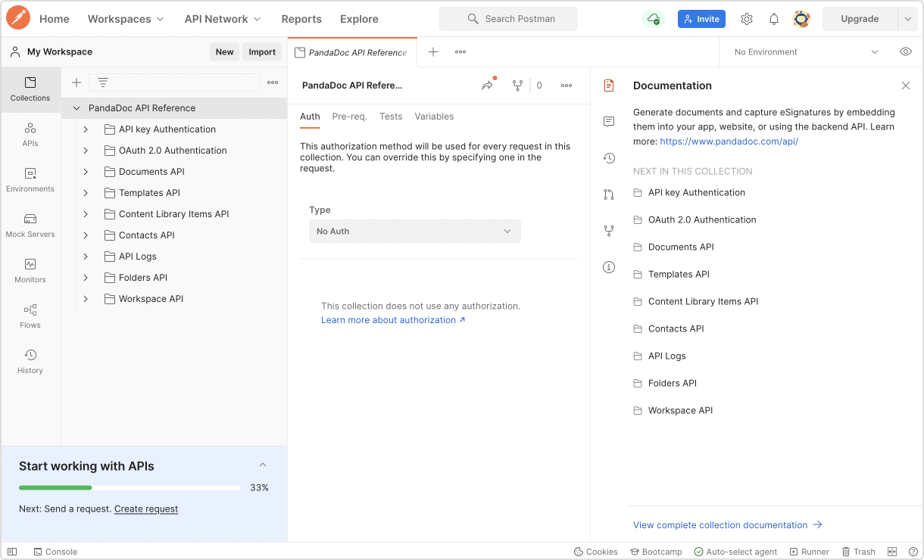Click Learn more about authorization link
Viewport: 924px width, 560px height.
pyautogui.click(x=393, y=320)
